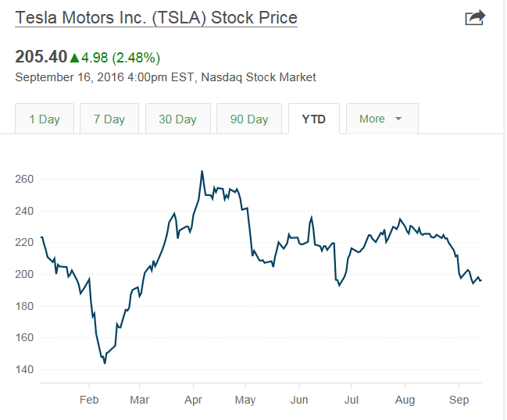The width and height of the screenshot is (507, 420).
Task: Click the Feb label on the x-axis
Action: click(88, 400)
